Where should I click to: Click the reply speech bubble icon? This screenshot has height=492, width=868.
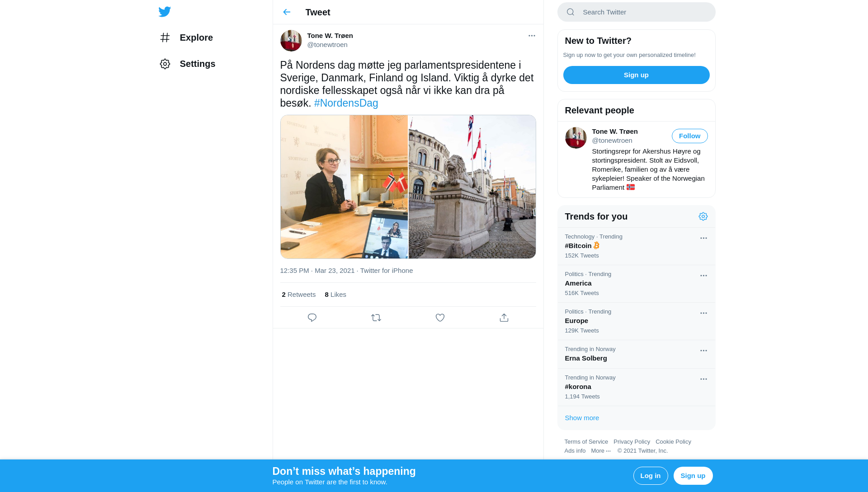point(312,318)
